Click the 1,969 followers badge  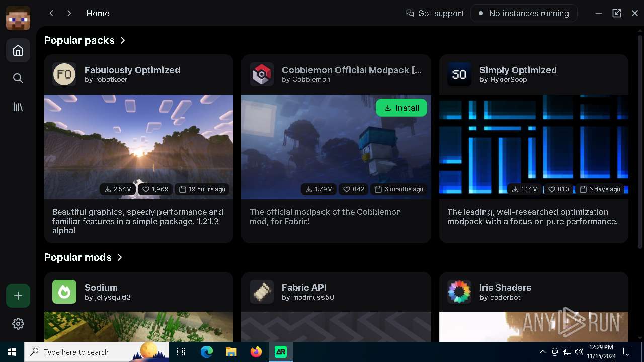(x=155, y=189)
